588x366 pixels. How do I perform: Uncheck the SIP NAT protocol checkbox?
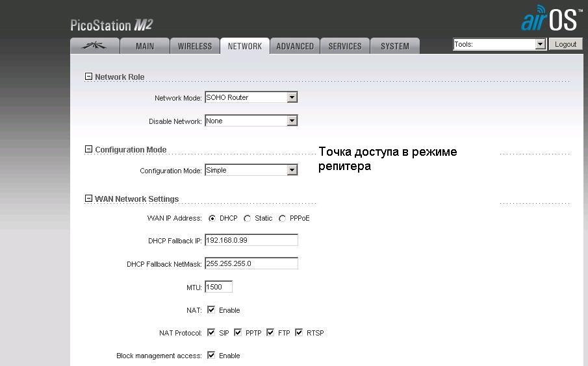click(x=211, y=333)
